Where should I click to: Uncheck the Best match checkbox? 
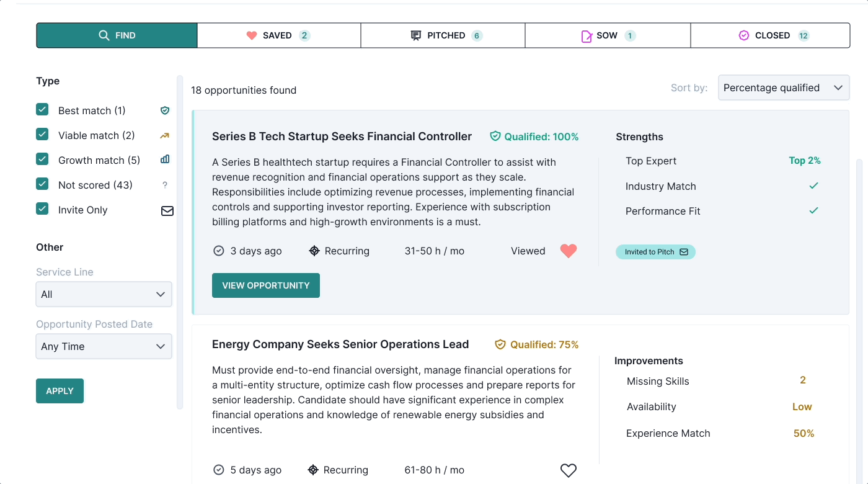tap(42, 110)
